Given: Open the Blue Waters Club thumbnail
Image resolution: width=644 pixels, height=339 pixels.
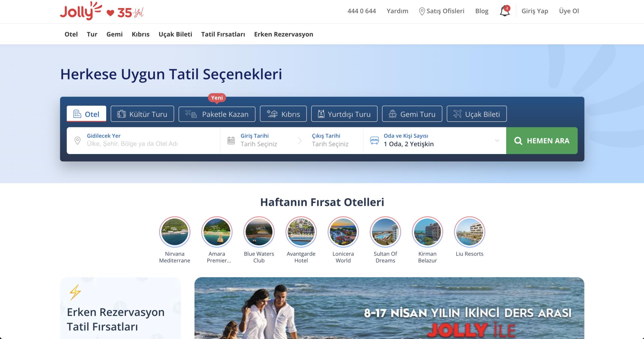Looking at the screenshot, I should 259,232.
